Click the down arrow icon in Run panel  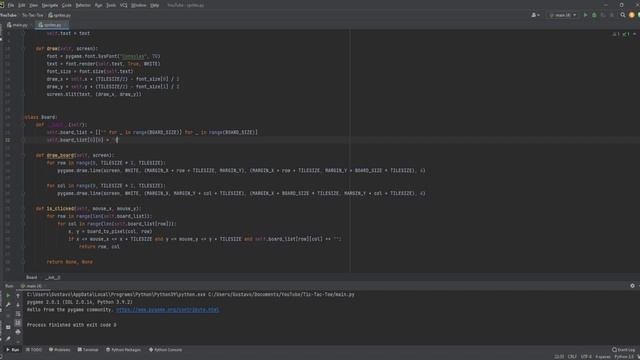[x=18, y=305]
